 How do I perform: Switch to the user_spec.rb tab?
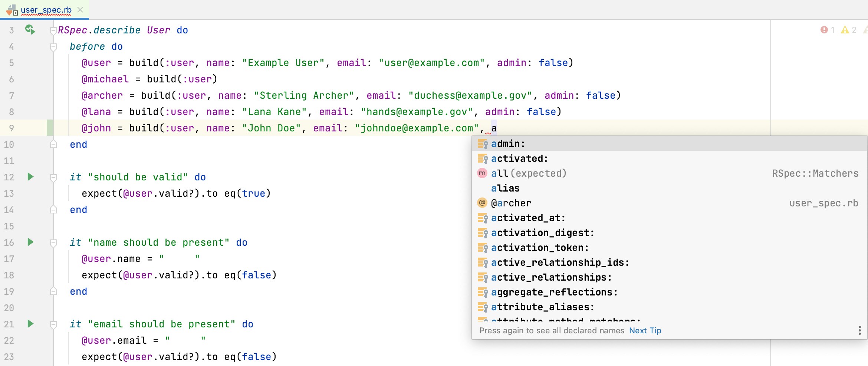click(45, 10)
